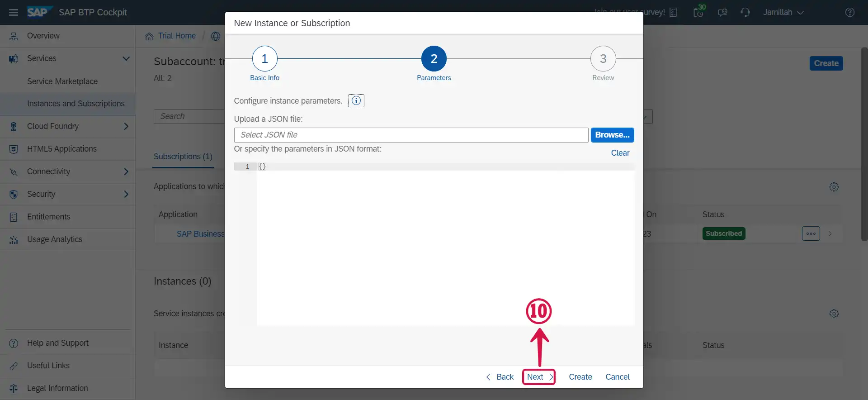Open the user survey clipboard icon
This screenshot has width=868, height=400.
pyautogui.click(x=673, y=12)
